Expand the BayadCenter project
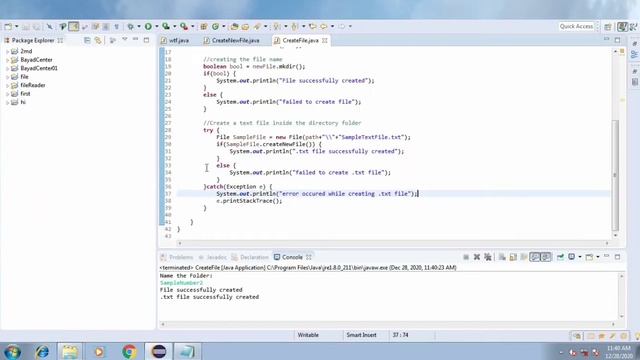640x360 pixels. click(x=7, y=60)
